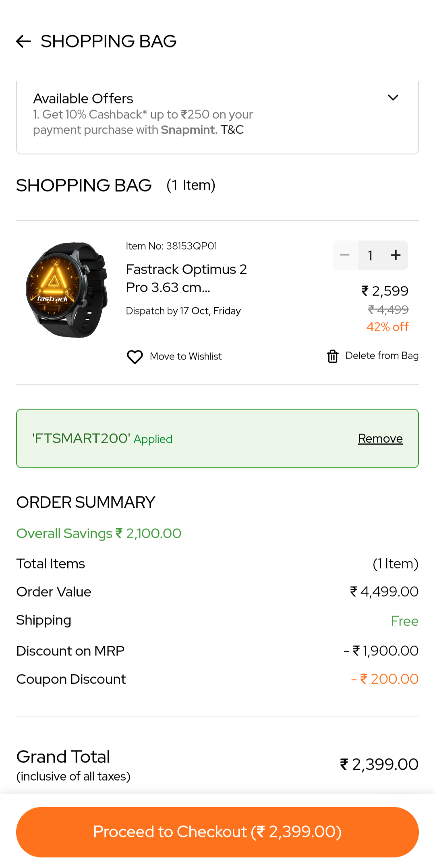Tap the heart wishlist icon

pyautogui.click(x=135, y=357)
